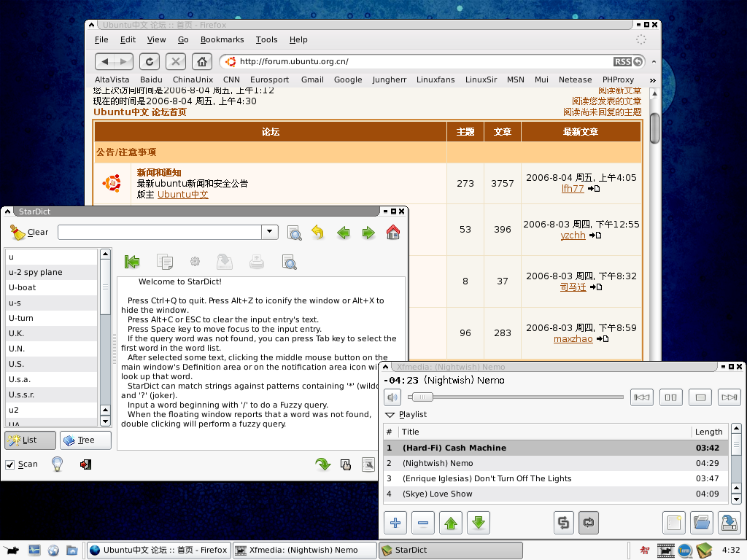Image resolution: width=747 pixels, height=560 pixels.
Task: Save the playlist in Xfmedia
Action: point(729,523)
